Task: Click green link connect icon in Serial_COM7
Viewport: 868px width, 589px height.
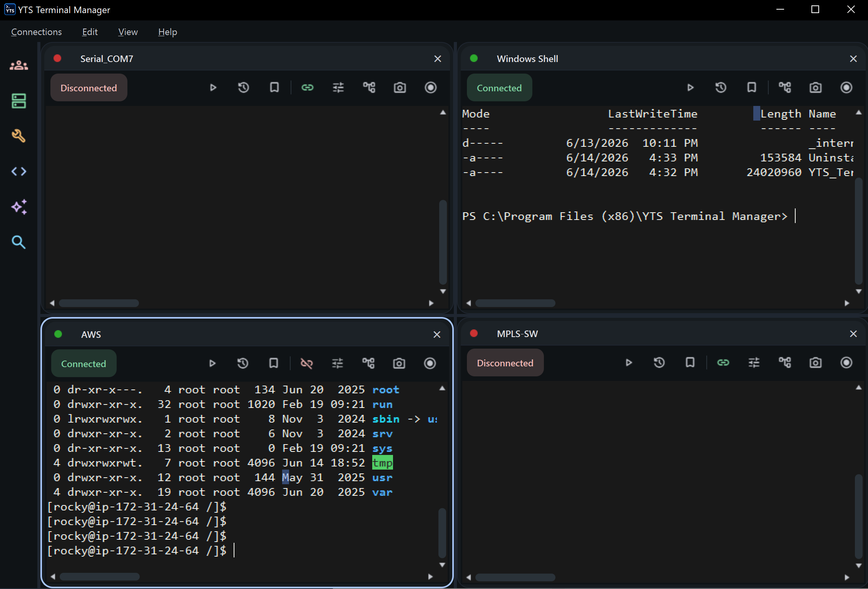Action: (307, 88)
